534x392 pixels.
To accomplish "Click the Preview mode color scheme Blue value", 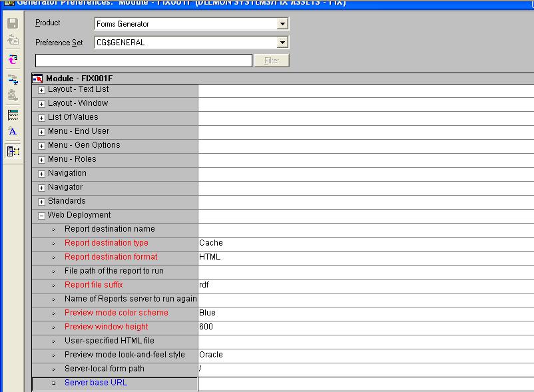I will pyautogui.click(x=208, y=313).
